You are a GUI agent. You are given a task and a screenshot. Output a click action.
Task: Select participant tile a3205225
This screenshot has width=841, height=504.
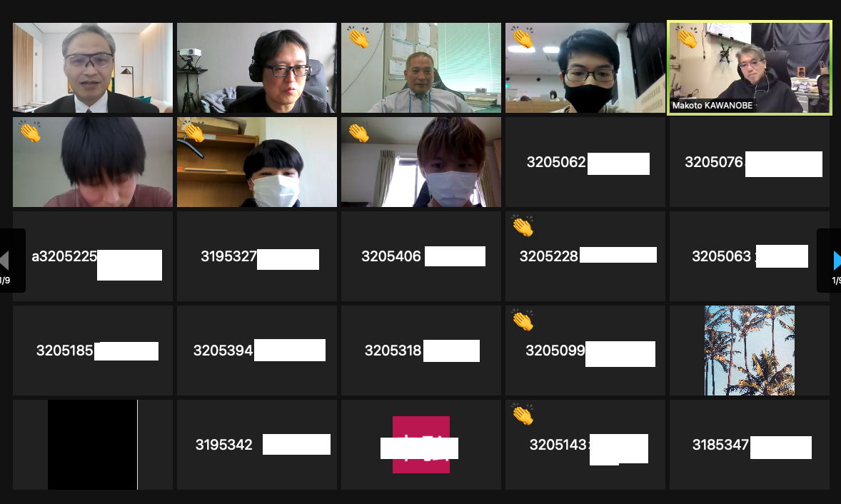pos(93,256)
